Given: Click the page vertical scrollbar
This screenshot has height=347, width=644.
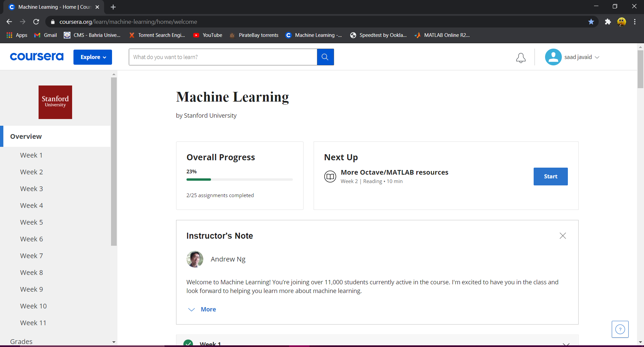Looking at the screenshot, I should pyautogui.click(x=640, y=69).
